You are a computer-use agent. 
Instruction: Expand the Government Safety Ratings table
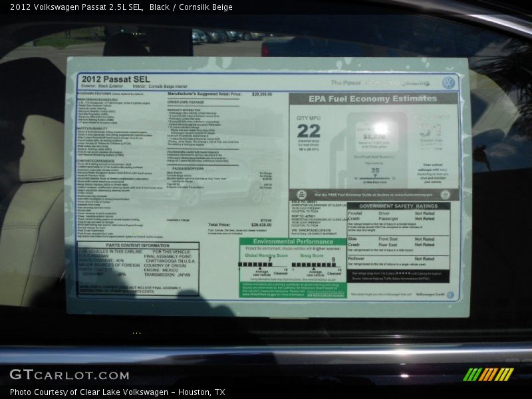pos(398,206)
